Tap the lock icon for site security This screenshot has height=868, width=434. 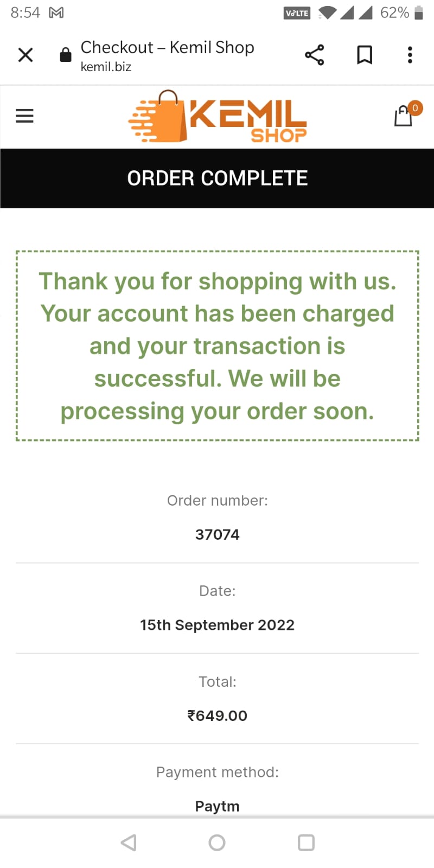pos(66,55)
